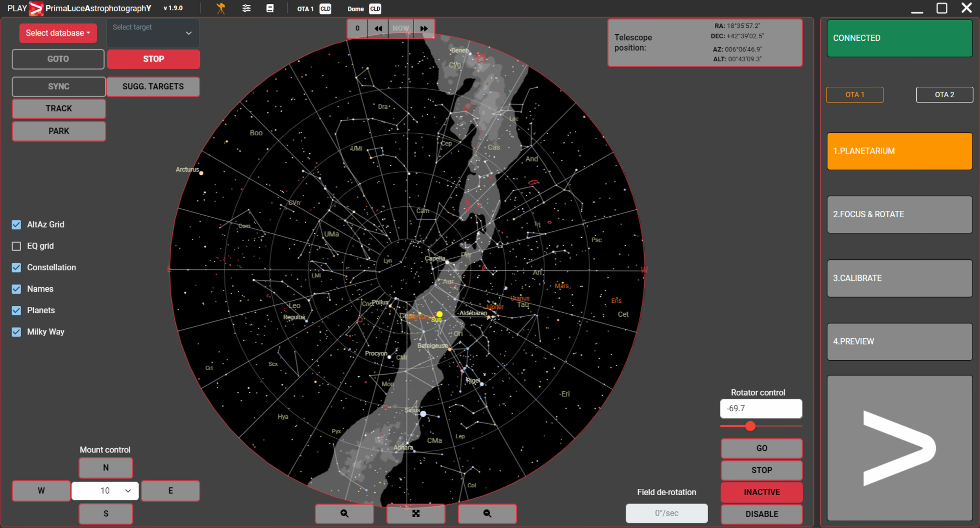Move the mount West with W

pos(41,491)
